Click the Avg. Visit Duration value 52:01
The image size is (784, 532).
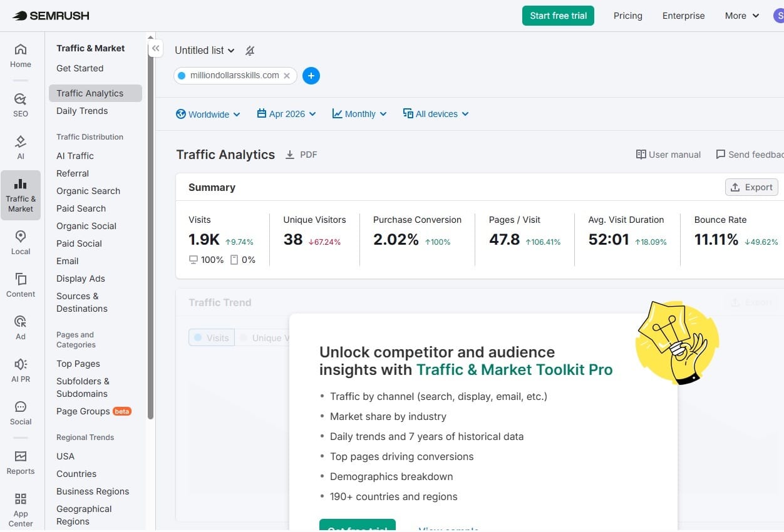click(609, 240)
